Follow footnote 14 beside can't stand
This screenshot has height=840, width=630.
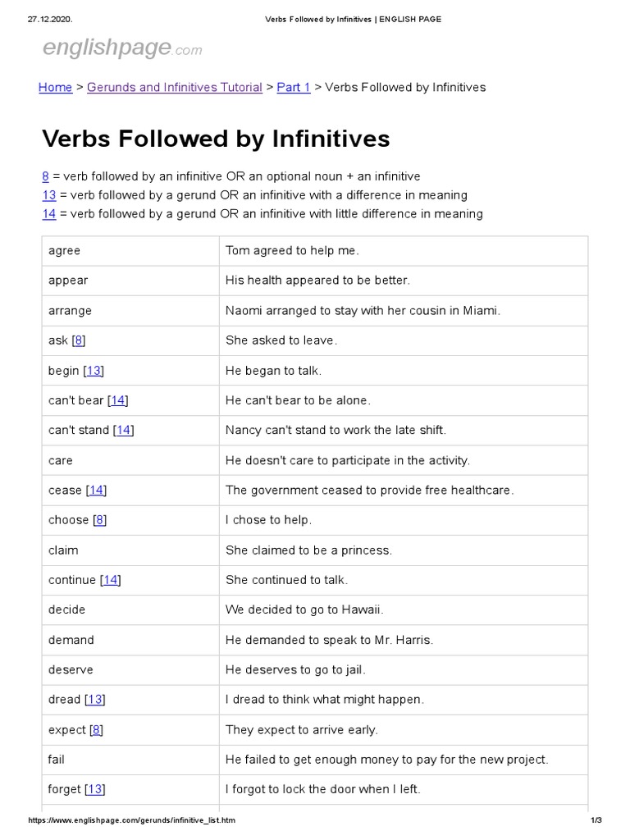tap(124, 430)
